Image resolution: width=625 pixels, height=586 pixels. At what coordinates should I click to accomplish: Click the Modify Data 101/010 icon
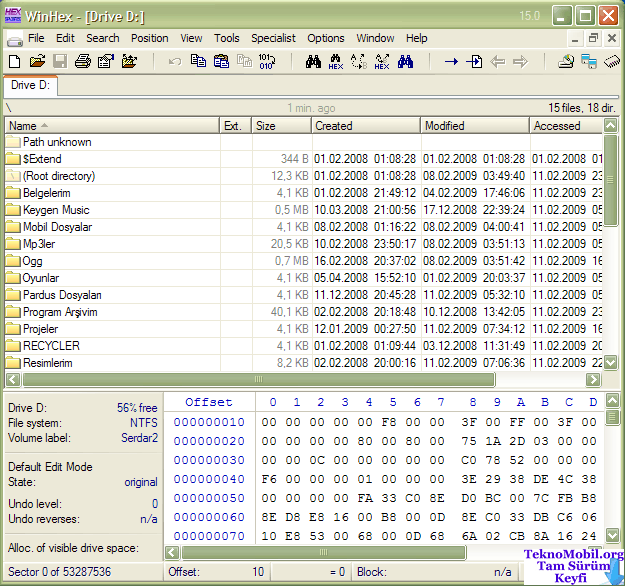pyautogui.click(x=267, y=62)
